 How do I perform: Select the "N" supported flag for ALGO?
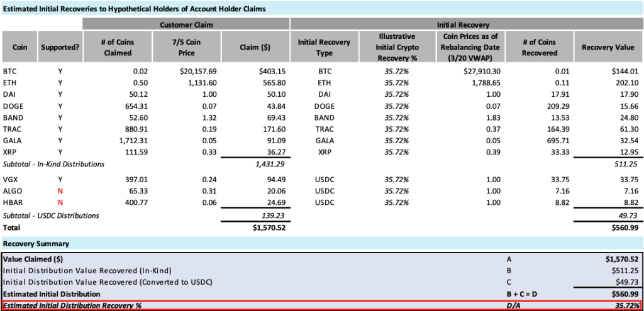tap(60, 190)
